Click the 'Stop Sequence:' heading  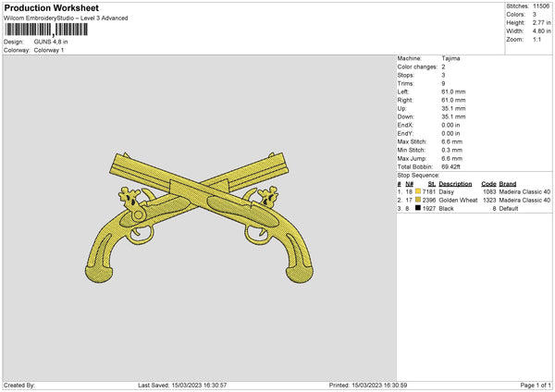click(418, 176)
